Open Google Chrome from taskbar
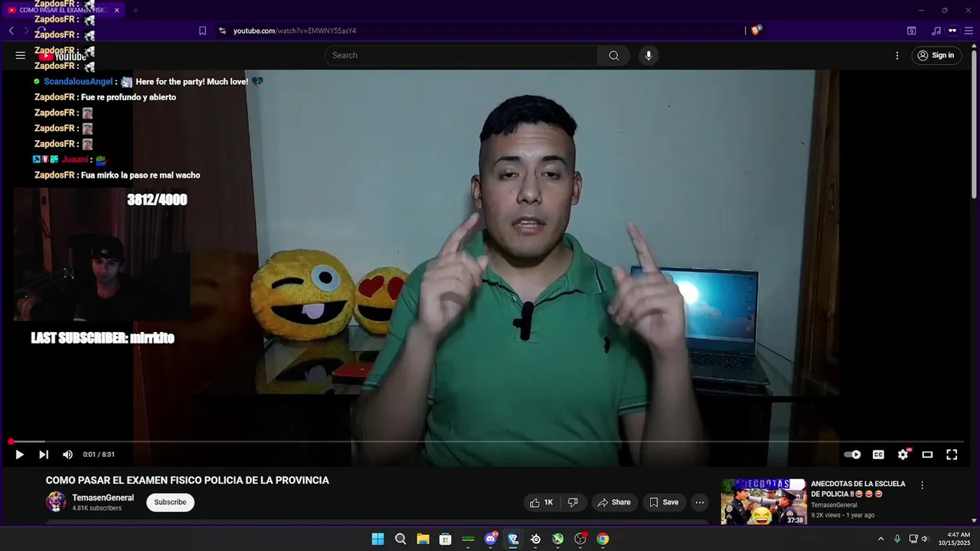Screen dimensions: 980x551 point(603,539)
